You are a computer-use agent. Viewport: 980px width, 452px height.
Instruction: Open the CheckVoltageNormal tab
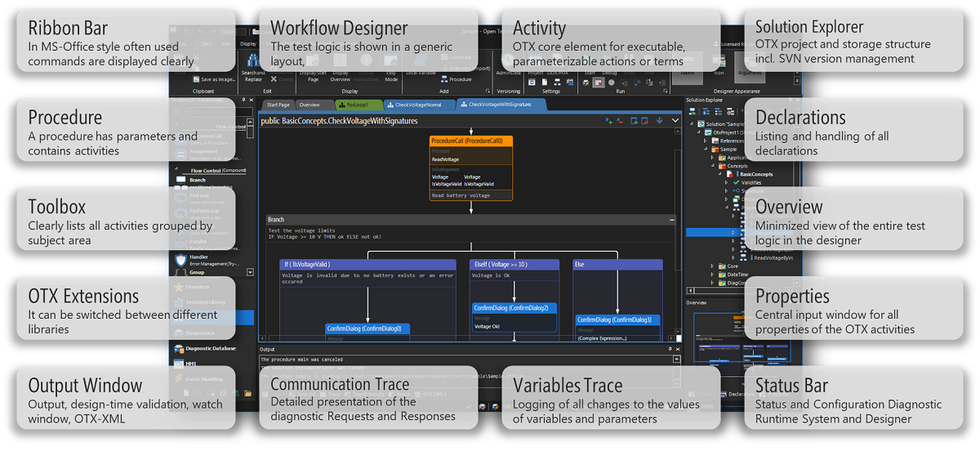click(418, 105)
